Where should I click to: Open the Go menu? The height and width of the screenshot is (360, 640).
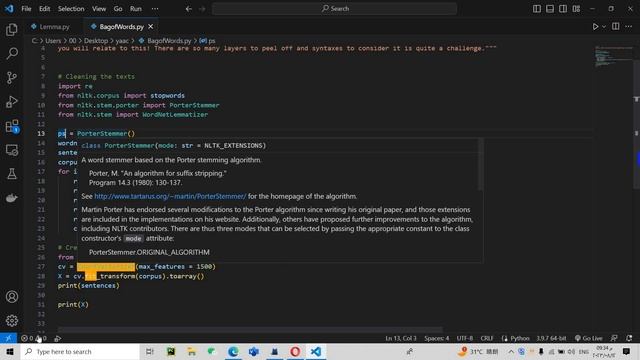tap(118, 9)
